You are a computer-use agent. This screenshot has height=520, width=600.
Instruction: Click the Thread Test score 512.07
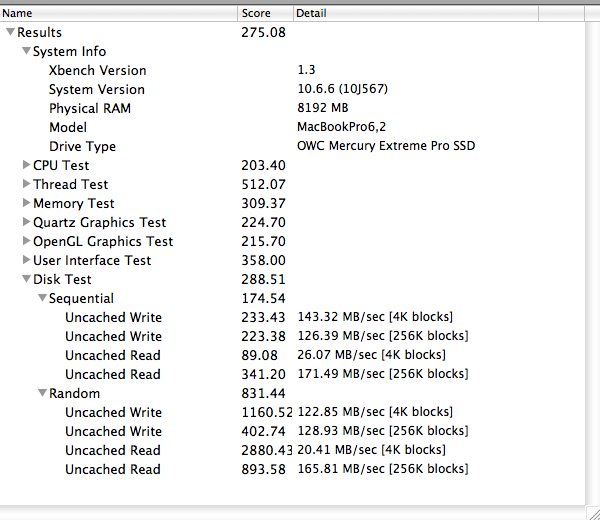tap(263, 184)
